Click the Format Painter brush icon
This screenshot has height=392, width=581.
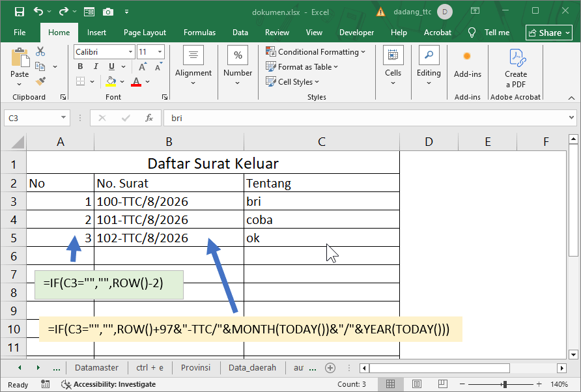(40, 81)
